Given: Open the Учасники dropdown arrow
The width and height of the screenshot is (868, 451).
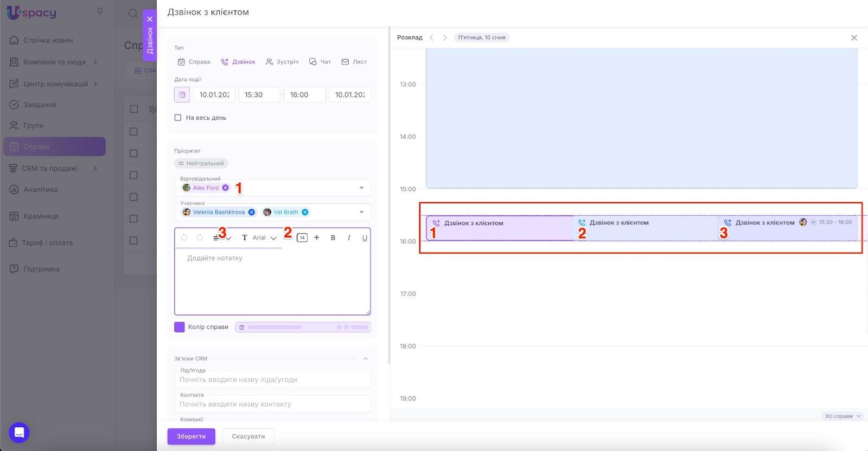Looking at the screenshot, I should click(362, 212).
